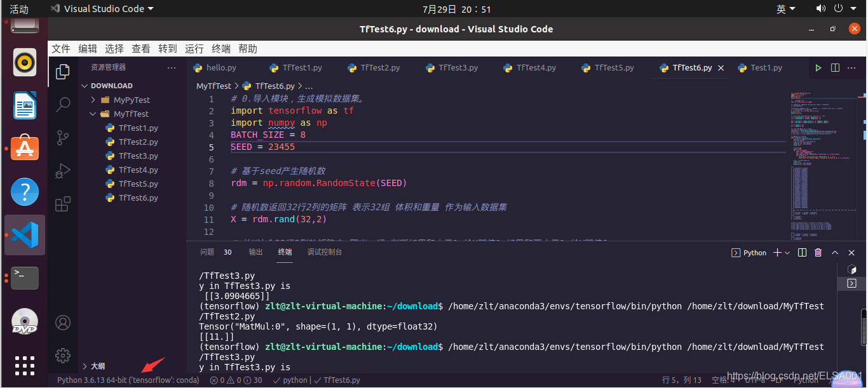868x388 pixels.
Task: Open the input language 英 dropdown
Action: pos(786,9)
